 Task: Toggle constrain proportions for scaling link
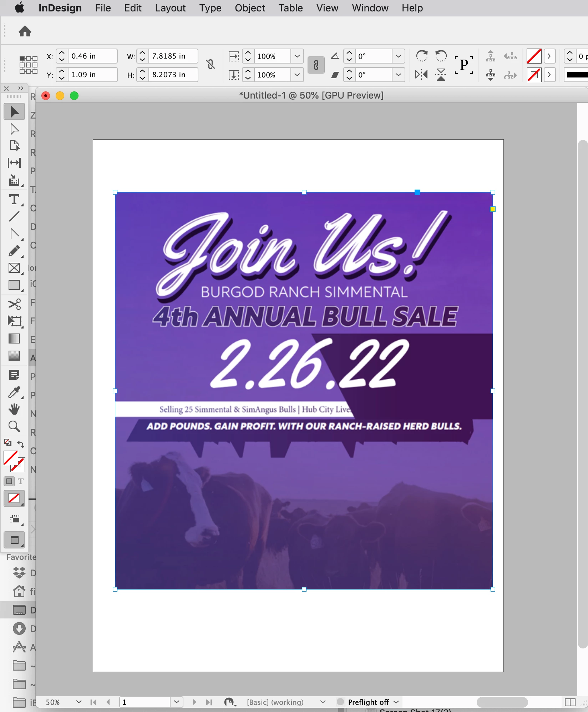tap(316, 65)
